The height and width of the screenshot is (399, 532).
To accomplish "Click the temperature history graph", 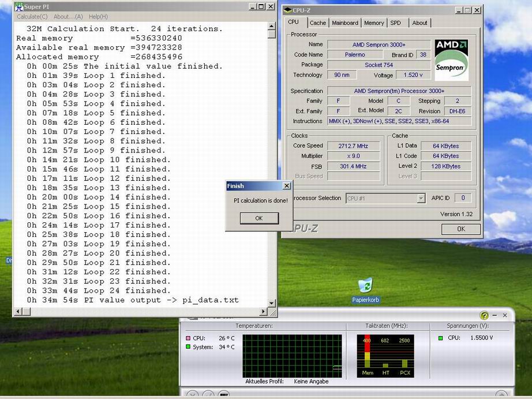I will (292, 356).
